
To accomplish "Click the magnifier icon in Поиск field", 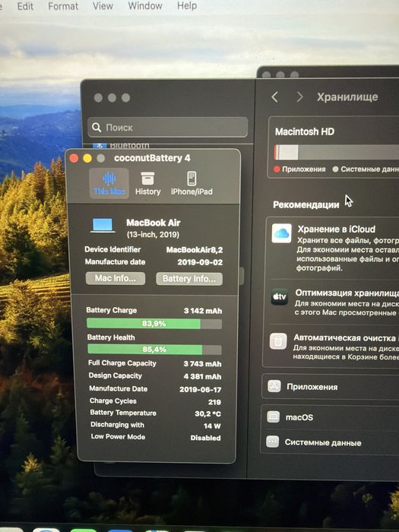I will pos(97,127).
